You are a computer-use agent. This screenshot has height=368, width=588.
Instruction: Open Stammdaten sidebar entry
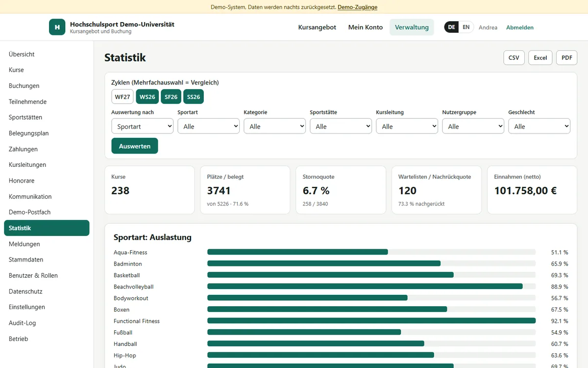click(47, 260)
